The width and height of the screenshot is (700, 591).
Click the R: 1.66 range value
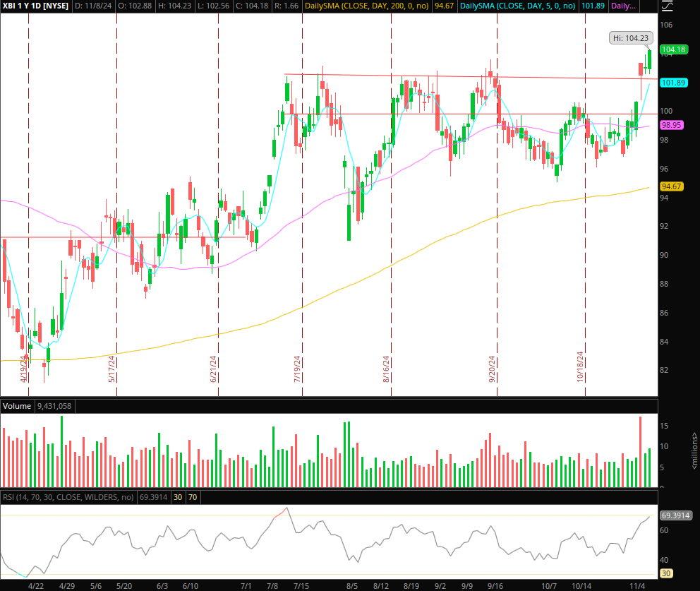286,6
